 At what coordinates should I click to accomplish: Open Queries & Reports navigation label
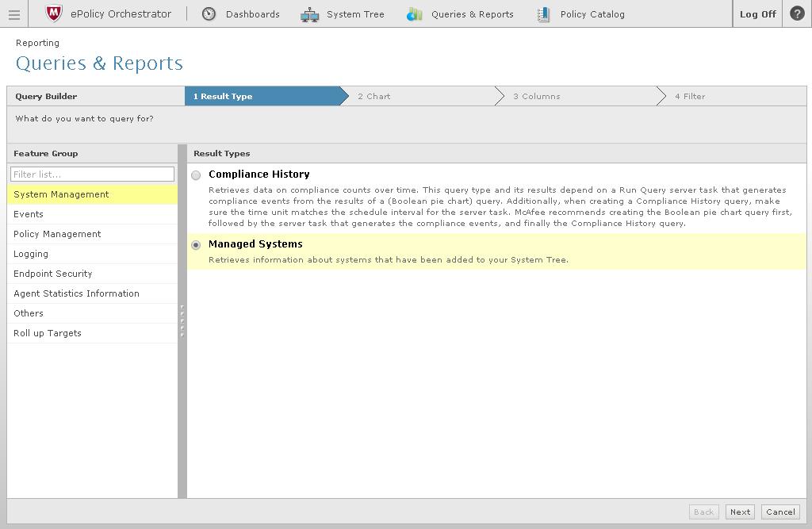click(x=473, y=14)
